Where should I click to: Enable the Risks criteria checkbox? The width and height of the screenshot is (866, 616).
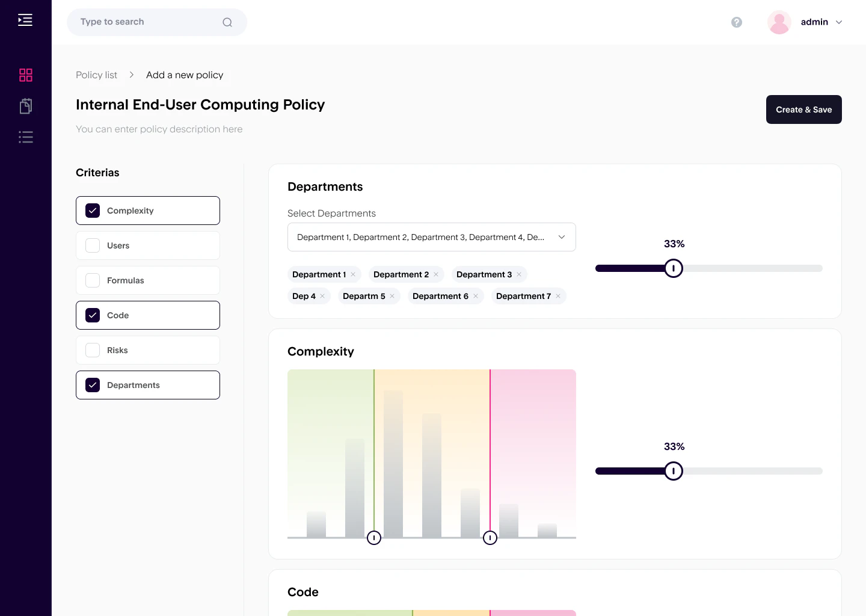click(92, 350)
